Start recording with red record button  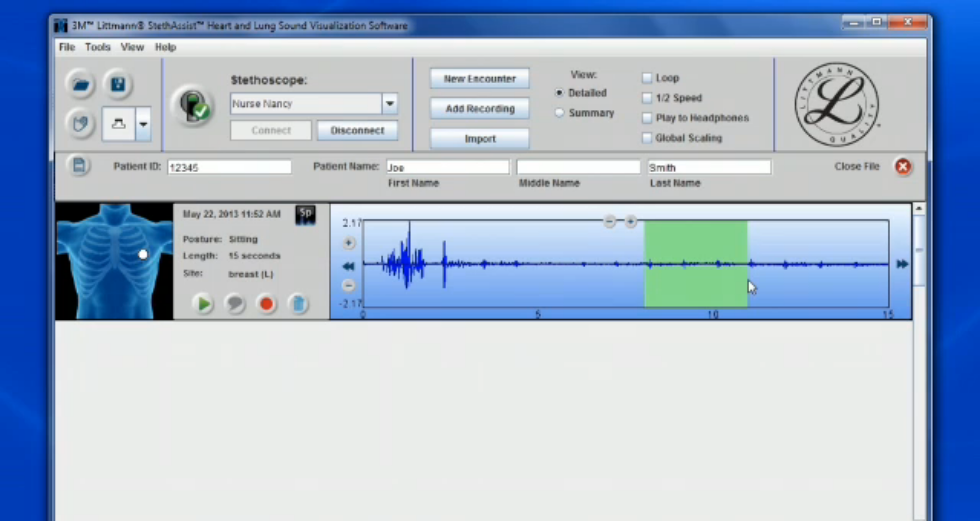(266, 304)
